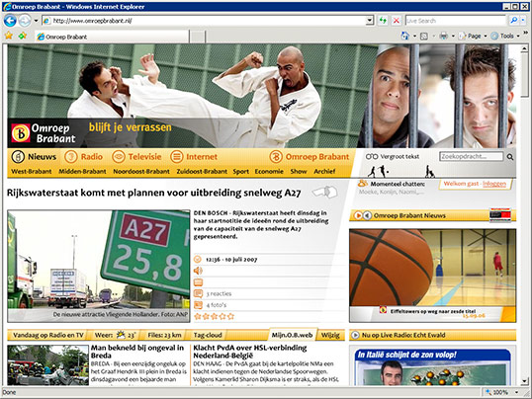Image resolution: width=532 pixels, height=399 pixels.
Task: Click the address bar URL field
Action: click(x=205, y=21)
